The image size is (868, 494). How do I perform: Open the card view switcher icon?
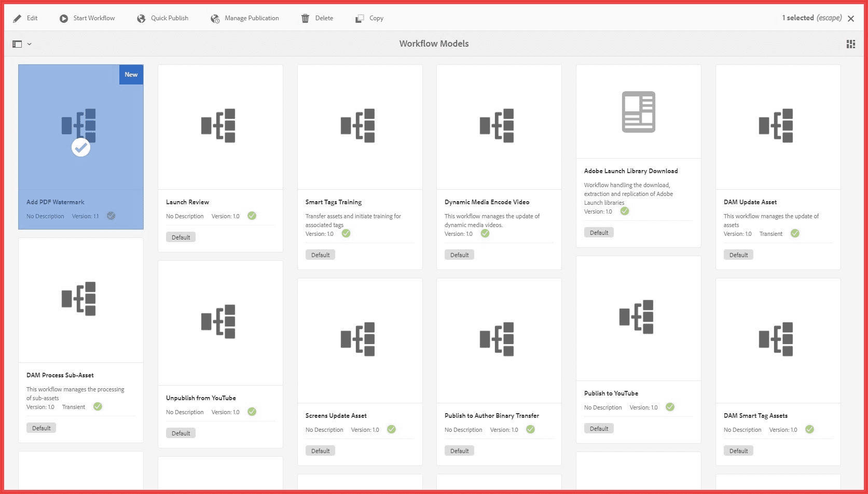851,44
